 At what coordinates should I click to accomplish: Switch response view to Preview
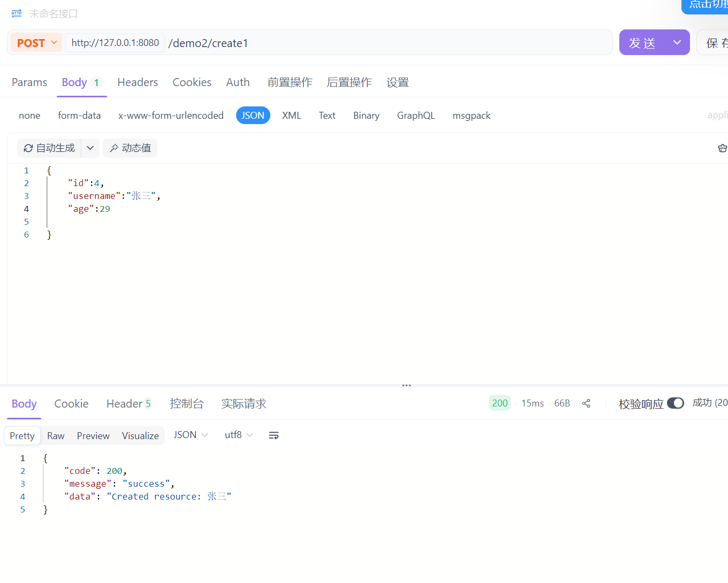click(x=93, y=436)
